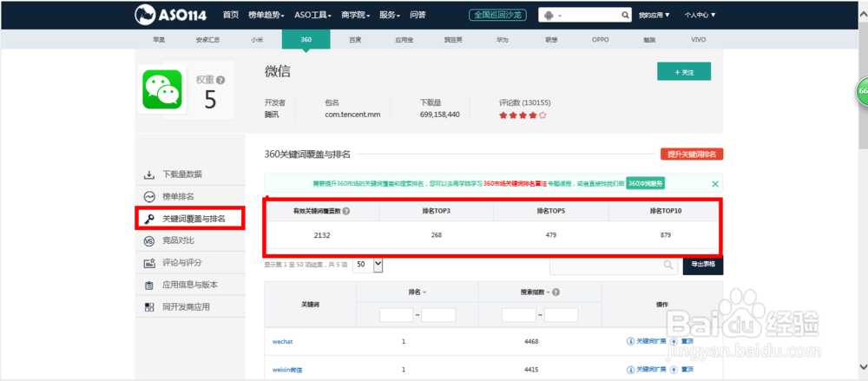Open the 问答 page
Image resolution: width=868 pixels, height=381 pixels.
[418, 15]
